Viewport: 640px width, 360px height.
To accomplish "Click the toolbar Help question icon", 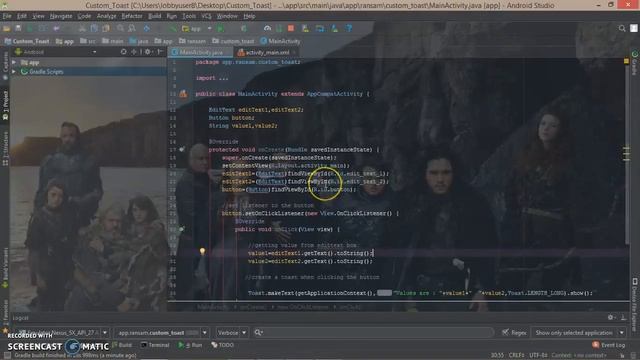I will tap(349, 29).
